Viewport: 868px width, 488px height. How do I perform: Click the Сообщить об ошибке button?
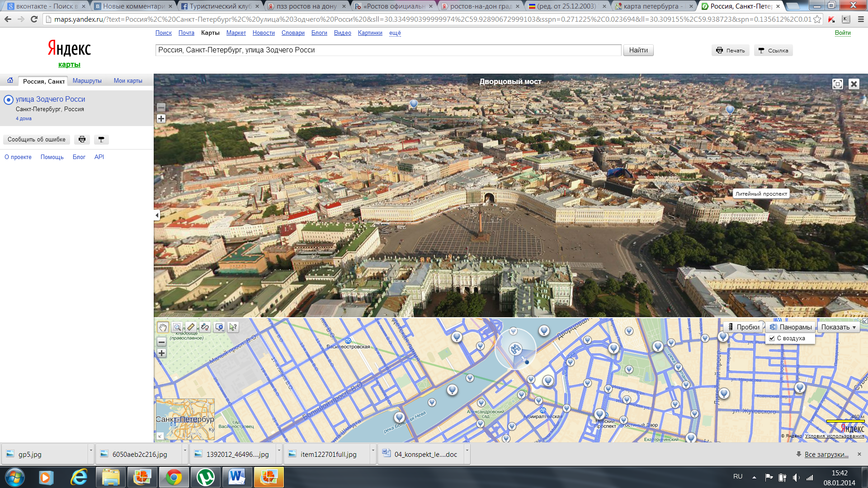coord(37,140)
